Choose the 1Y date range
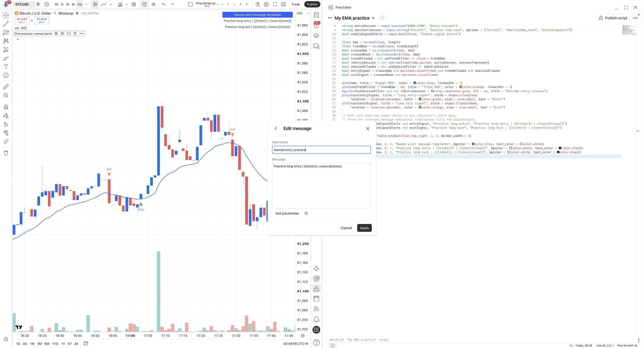Image resolution: width=644 pixels, height=348 pixels. click(x=63, y=344)
